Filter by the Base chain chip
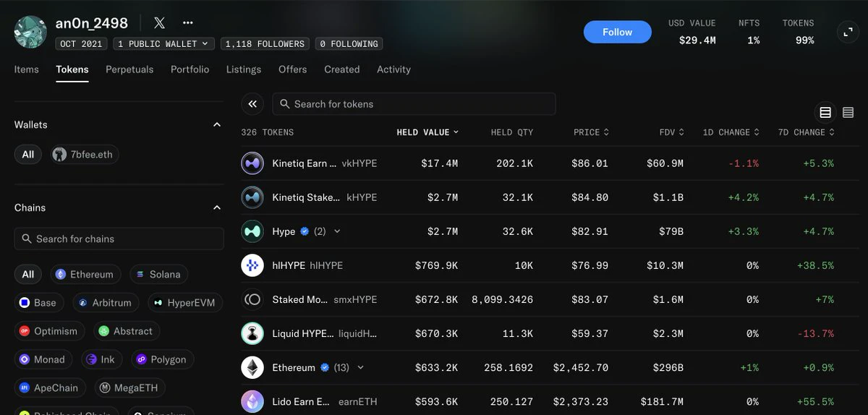This screenshot has height=415, width=868. [38, 303]
